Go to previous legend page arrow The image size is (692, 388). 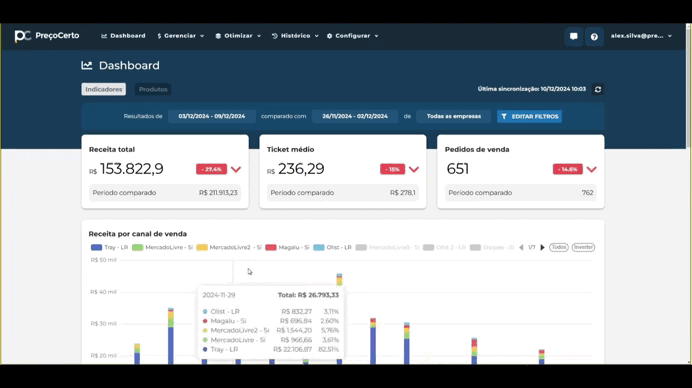point(521,247)
